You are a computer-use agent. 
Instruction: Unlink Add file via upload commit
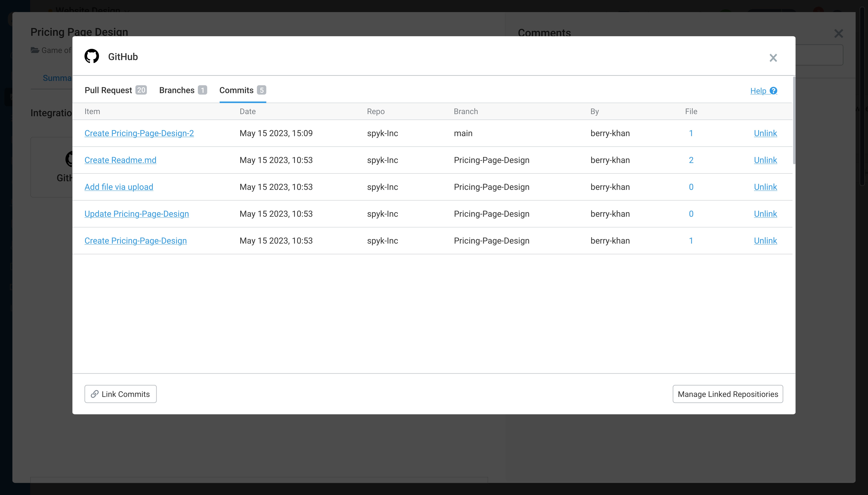pos(765,187)
